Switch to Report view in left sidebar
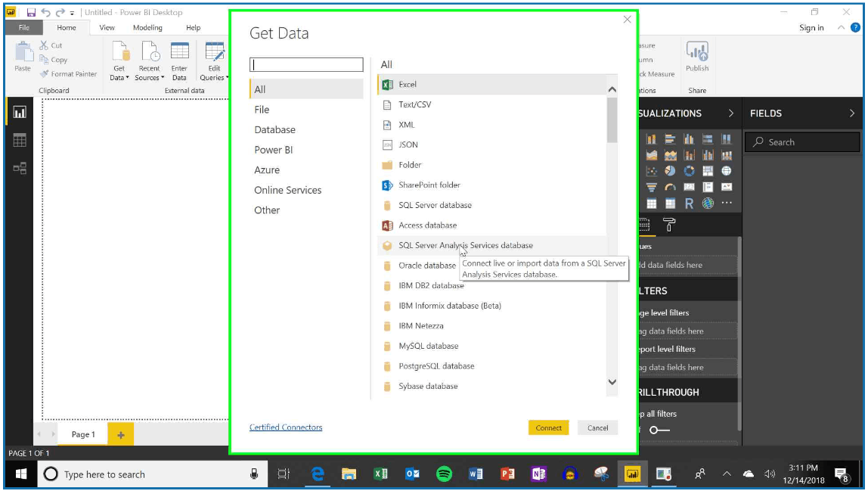This screenshot has height=491, width=868. click(x=20, y=113)
